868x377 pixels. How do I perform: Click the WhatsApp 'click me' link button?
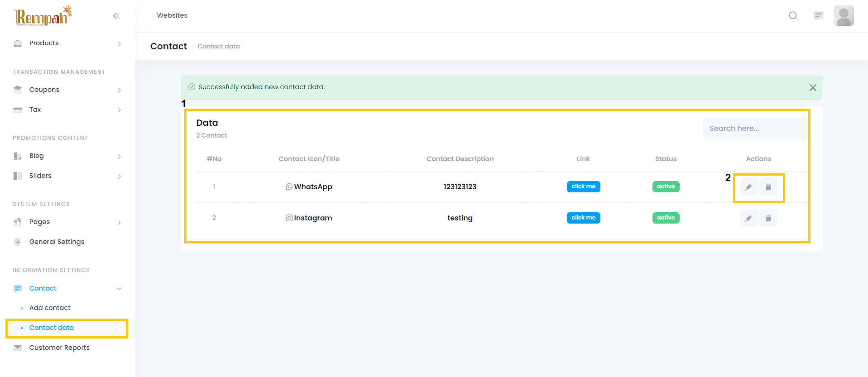point(583,186)
